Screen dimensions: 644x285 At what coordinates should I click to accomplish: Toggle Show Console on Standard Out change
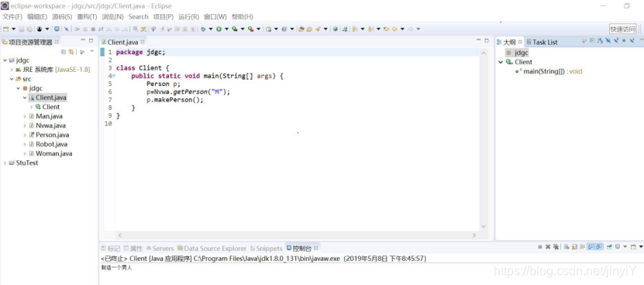[x=591, y=247]
